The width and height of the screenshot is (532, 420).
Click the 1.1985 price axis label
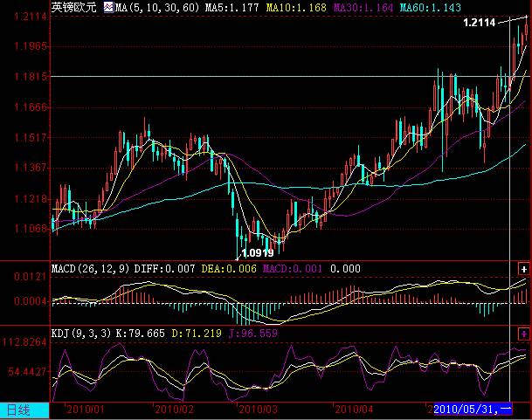point(31,45)
